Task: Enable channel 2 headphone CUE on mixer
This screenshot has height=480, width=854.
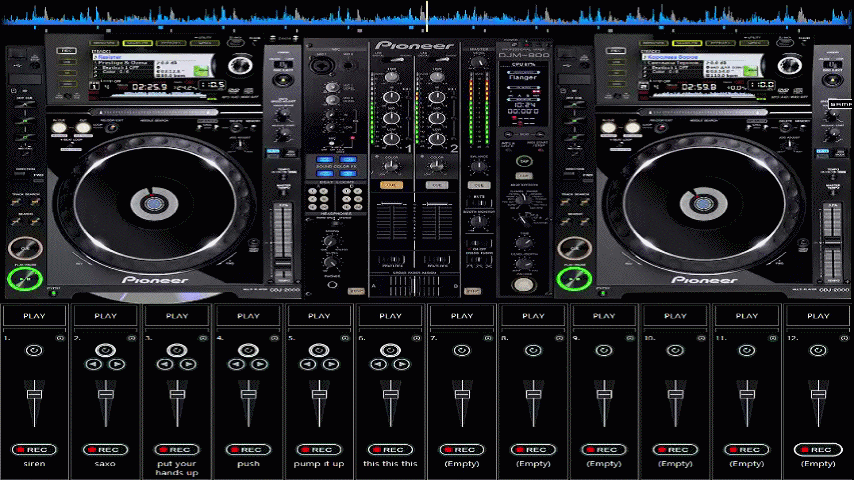Action: 437,185
